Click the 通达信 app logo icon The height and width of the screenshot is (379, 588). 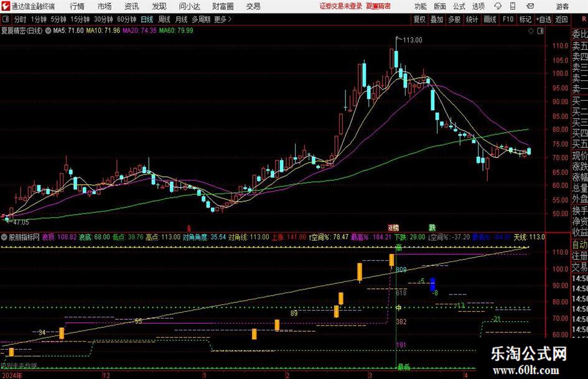[x=5, y=6]
